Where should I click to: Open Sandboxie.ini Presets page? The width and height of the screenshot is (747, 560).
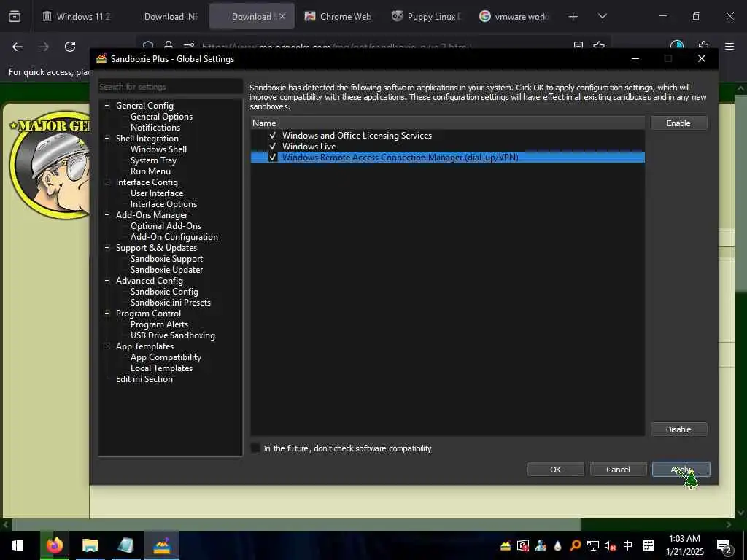[171, 303]
